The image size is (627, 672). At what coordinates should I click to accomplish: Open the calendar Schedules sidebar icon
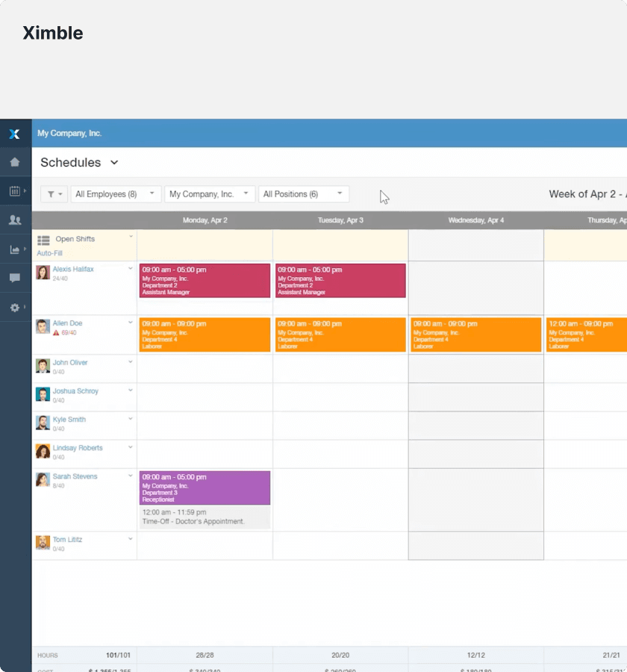point(15,191)
